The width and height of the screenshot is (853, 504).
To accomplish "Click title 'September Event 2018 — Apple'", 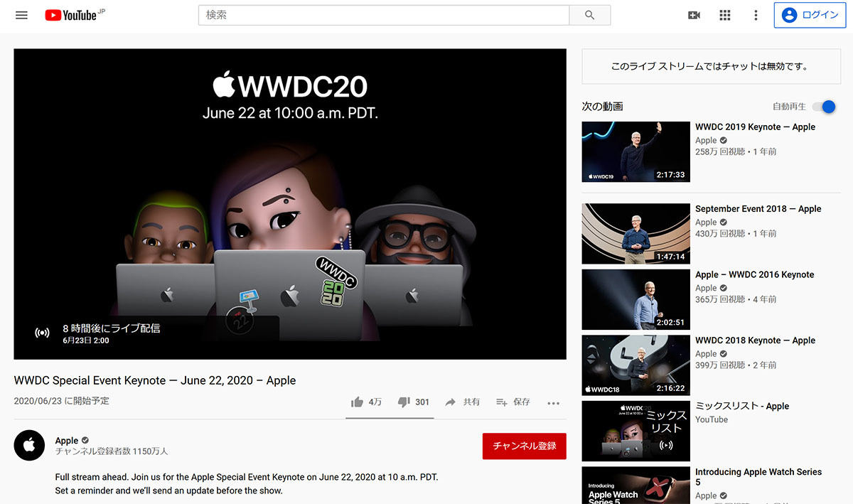I will (x=758, y=209).
